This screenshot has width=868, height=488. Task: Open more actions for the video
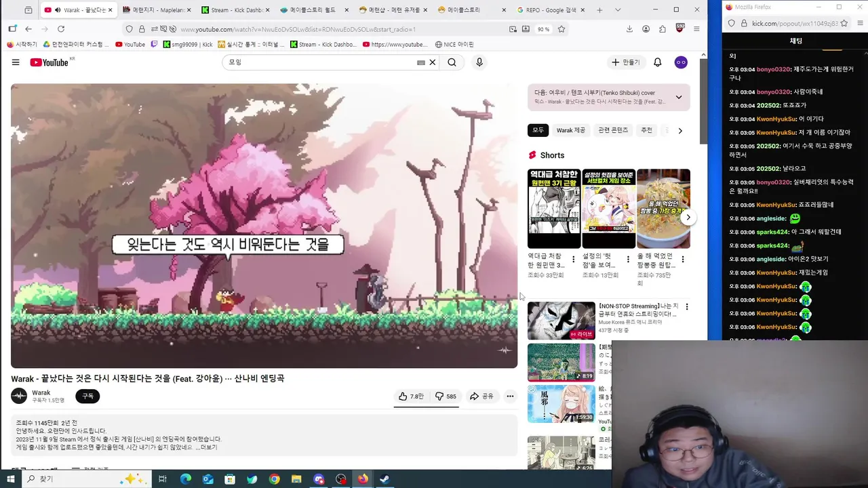pyautogui.click(x=510, y=396)
